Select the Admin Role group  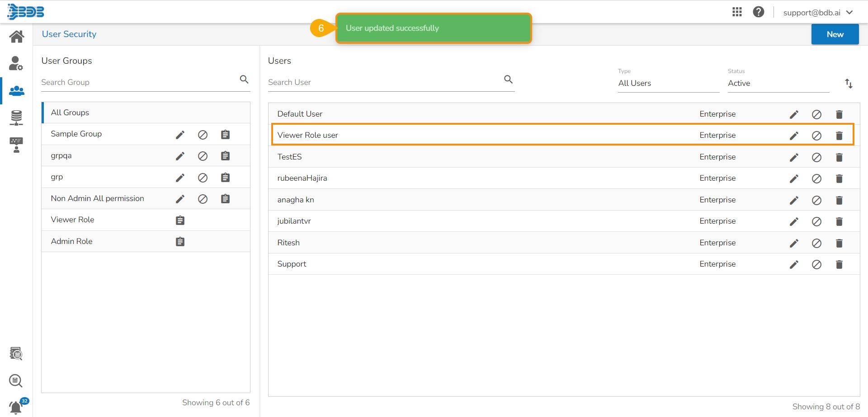point(72,241)
